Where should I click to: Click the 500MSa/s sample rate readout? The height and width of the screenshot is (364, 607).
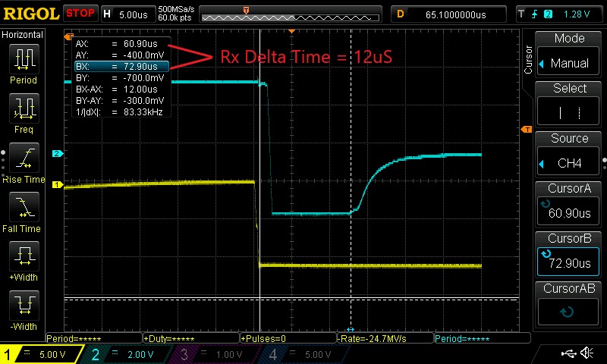[x=176, y=9]
